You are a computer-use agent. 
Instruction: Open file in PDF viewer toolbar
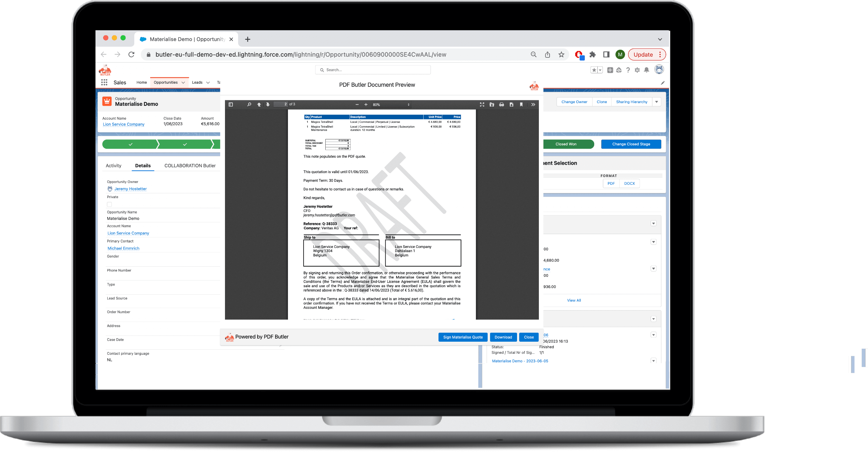click(x=492, y=104)
